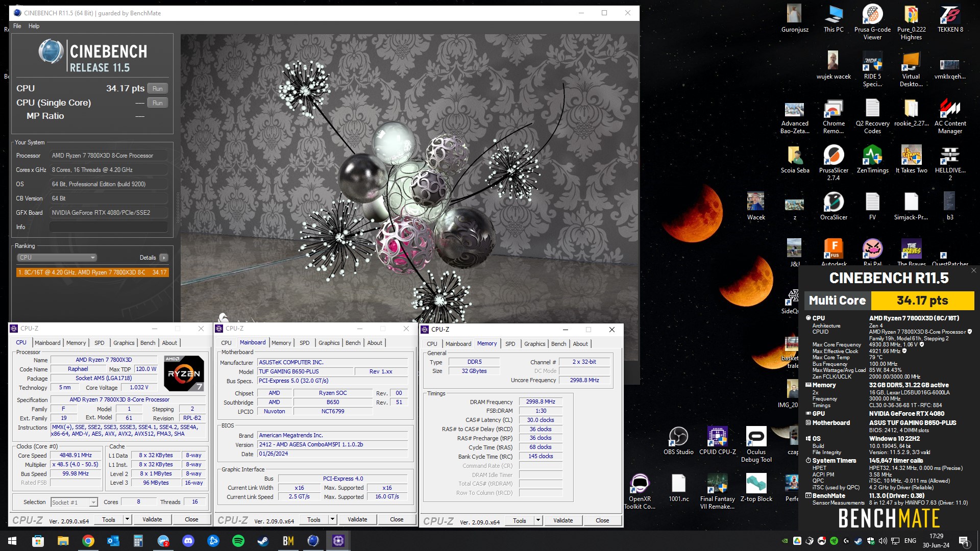Image resolution: width=980 pixels, height=551 pixels.
Task: Run the CPU Single Core test
Action: point(157,103)
